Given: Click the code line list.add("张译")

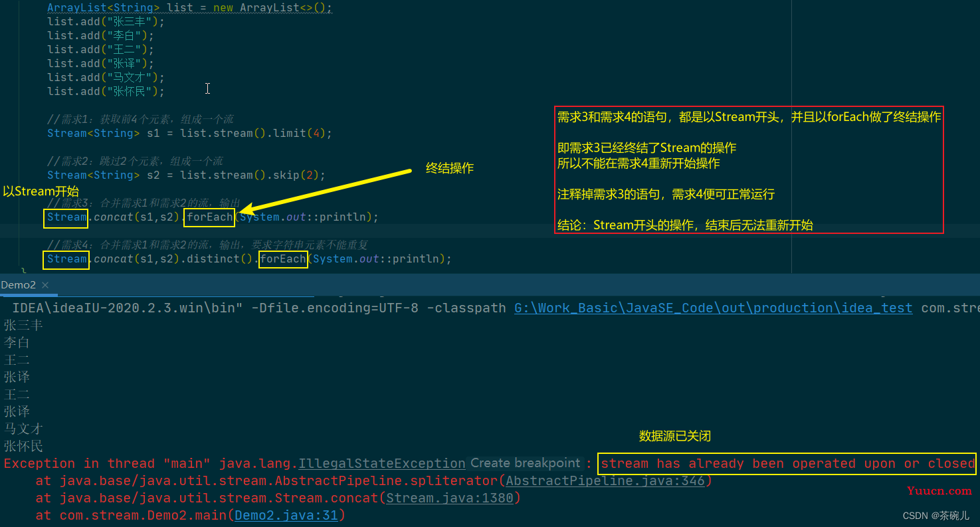Looking at the screenshot, I should click(100, 63).
